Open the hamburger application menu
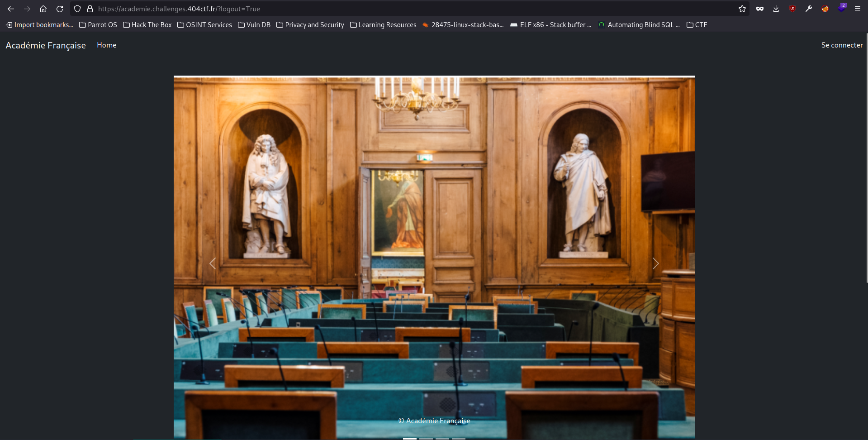This screenshot has height=440, width=868. (858, 9)
